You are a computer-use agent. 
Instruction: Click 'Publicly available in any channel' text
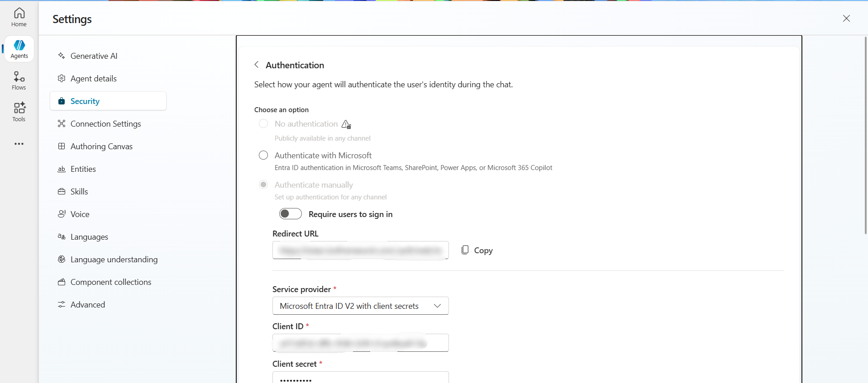323,138
